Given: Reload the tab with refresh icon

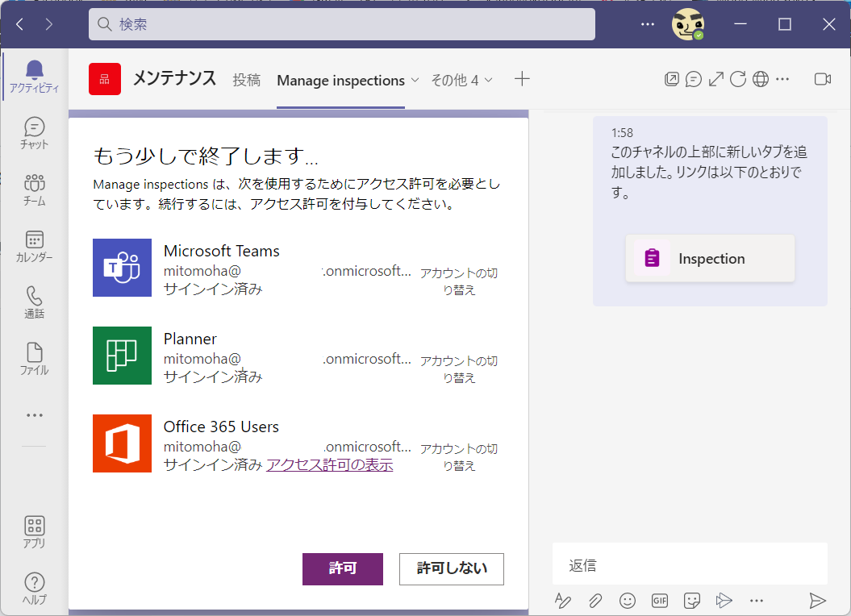Looking at the screenshot, I should [x=738, y=79].
